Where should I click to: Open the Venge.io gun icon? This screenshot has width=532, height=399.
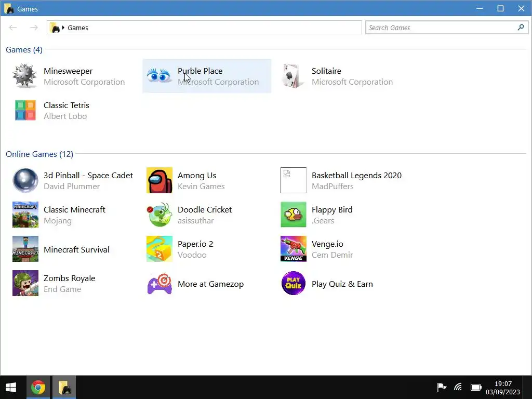point(294,249)
